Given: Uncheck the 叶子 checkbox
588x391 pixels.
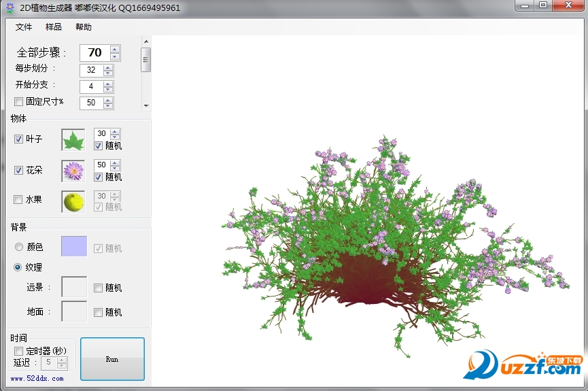Looking at the screenshot, I should pyautogui.click(x=18, y=139).
